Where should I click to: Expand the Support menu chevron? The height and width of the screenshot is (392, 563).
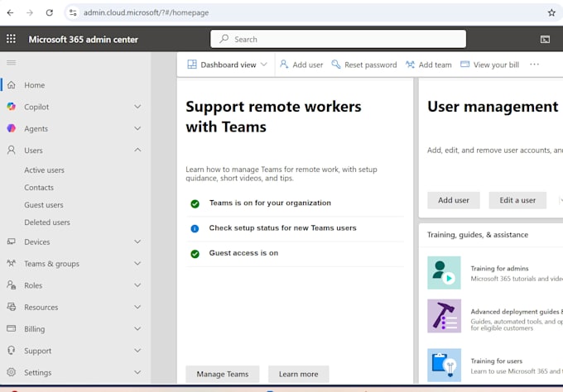click(x=137, y=351)
